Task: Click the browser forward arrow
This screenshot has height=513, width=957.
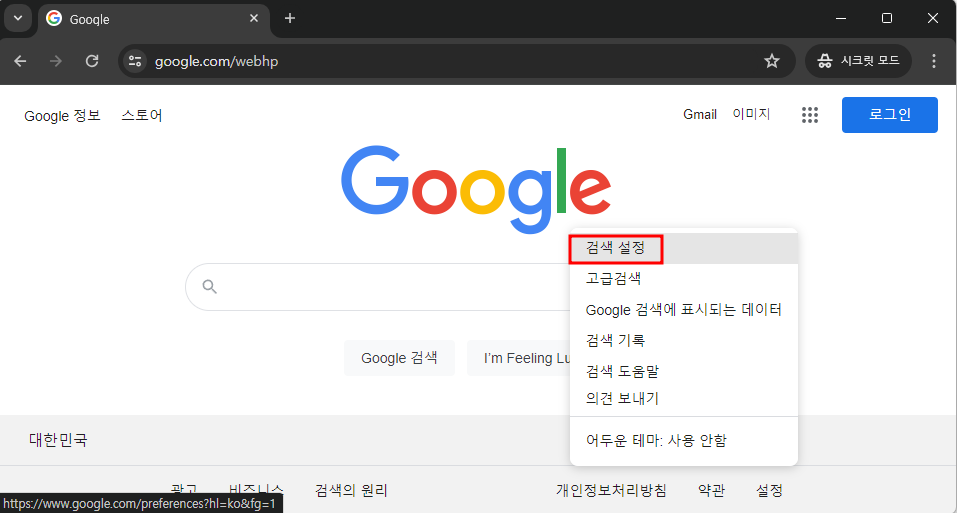Action: (x=56, y=61)
